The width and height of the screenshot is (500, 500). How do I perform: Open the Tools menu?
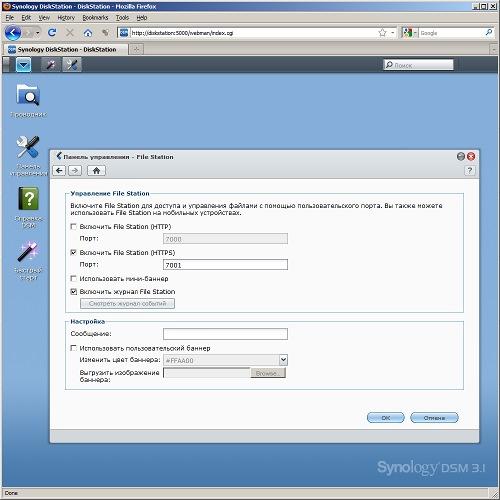pyautogui.click(x=122, y=18)
